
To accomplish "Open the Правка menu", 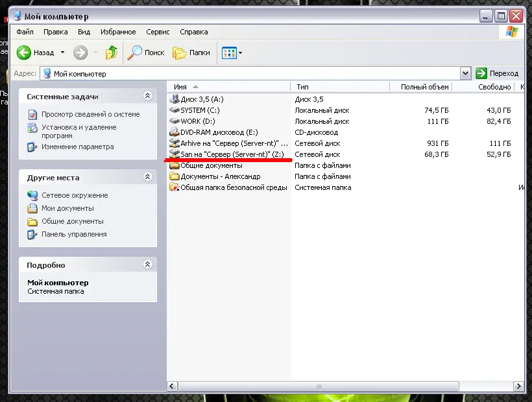I will [x=56, y=32].
